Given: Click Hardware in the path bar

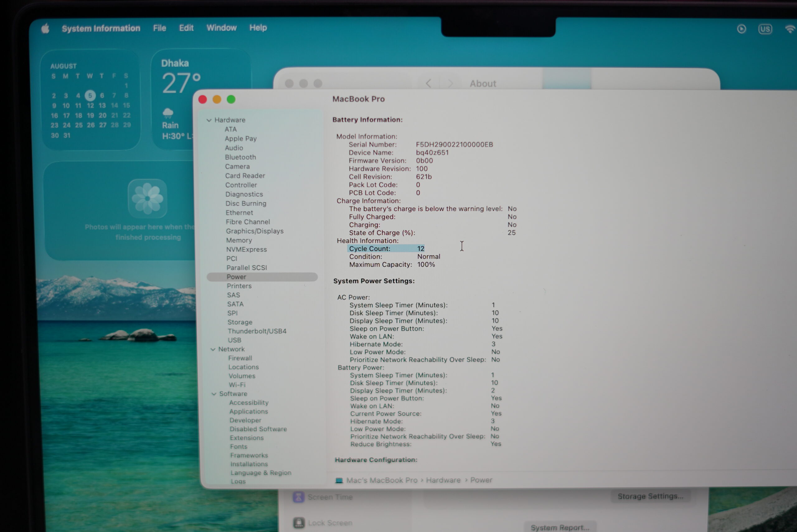Looking at the screenshot, I should coord(443,480).
